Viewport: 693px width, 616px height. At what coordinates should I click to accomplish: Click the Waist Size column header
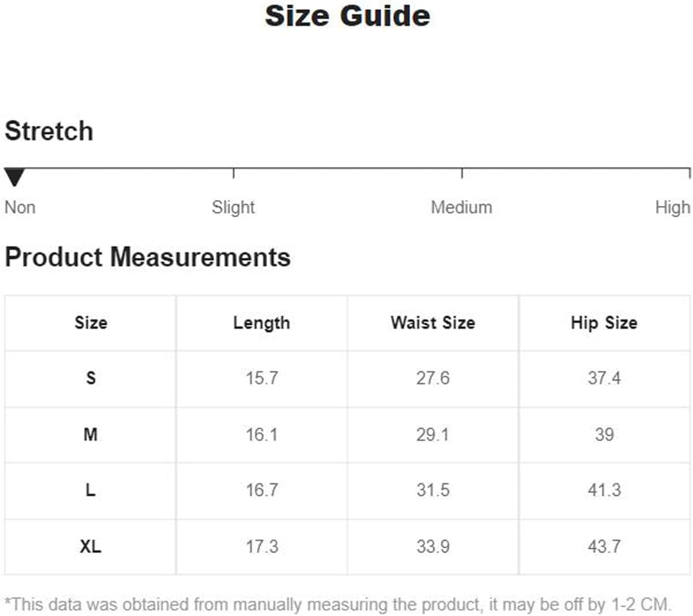point(433,322)
